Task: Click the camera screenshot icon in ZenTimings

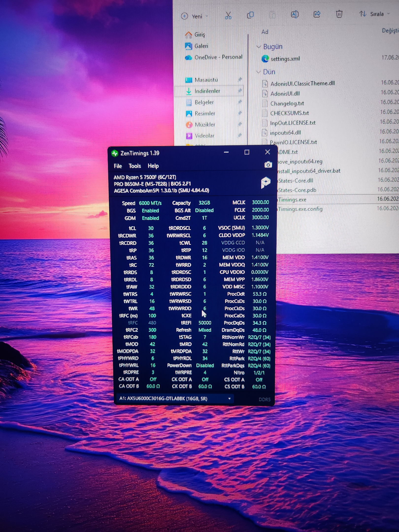Action: coord(268,165)
